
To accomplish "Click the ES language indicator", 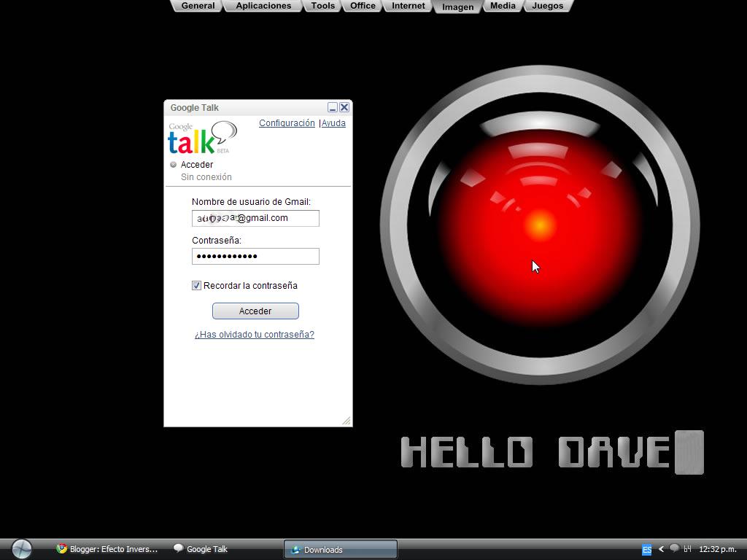I will pyautogui.click(x=646, y=550).
